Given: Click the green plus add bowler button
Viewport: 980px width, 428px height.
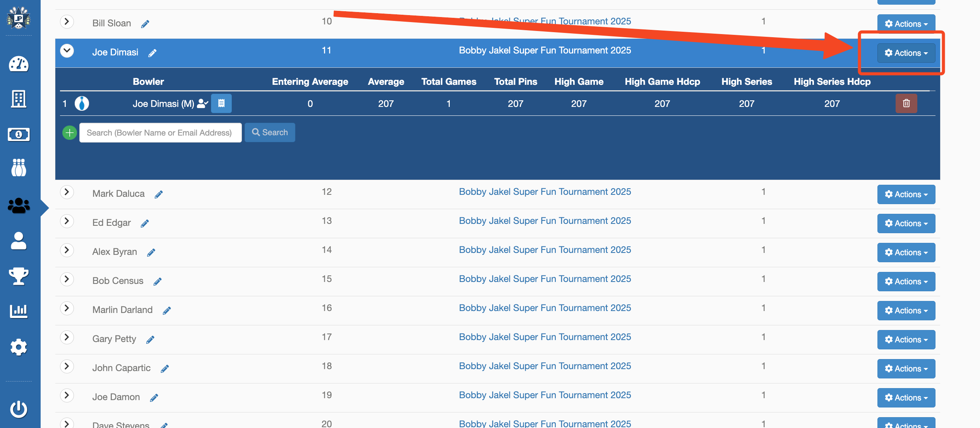Looking at the screenshot, I should coord(70,133).
